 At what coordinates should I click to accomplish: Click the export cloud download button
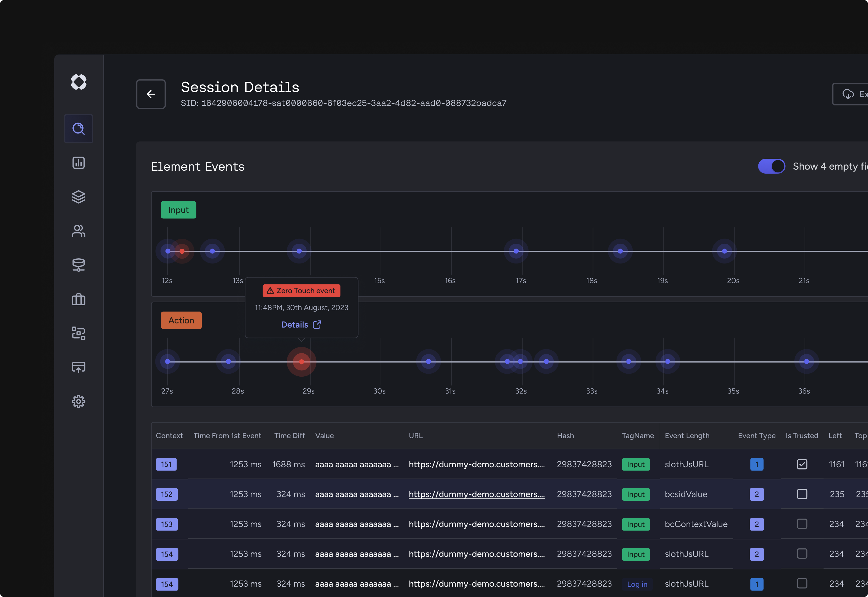point(850,94)
